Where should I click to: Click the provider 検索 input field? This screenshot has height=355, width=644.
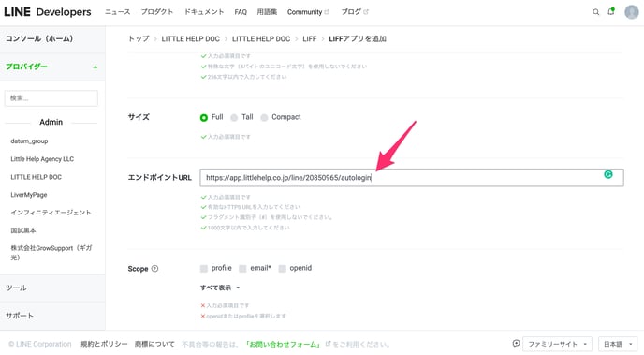pos(51,98)
